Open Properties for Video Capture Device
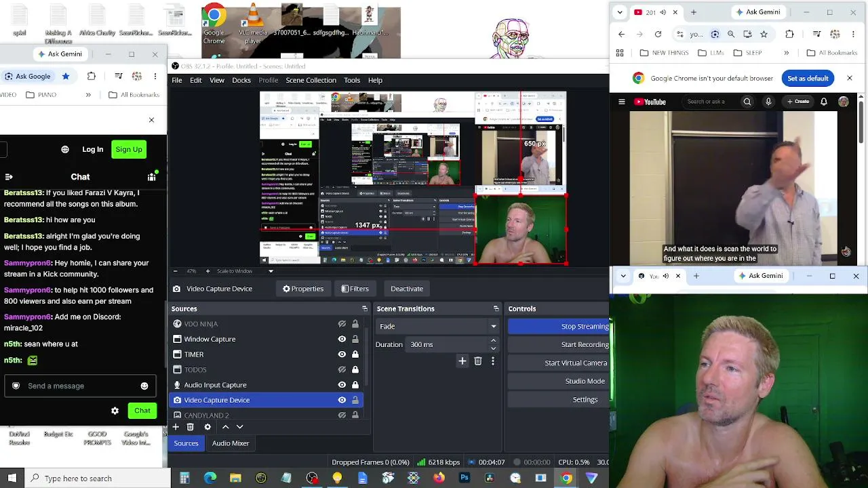868x488 pixels. click(303, 289)
